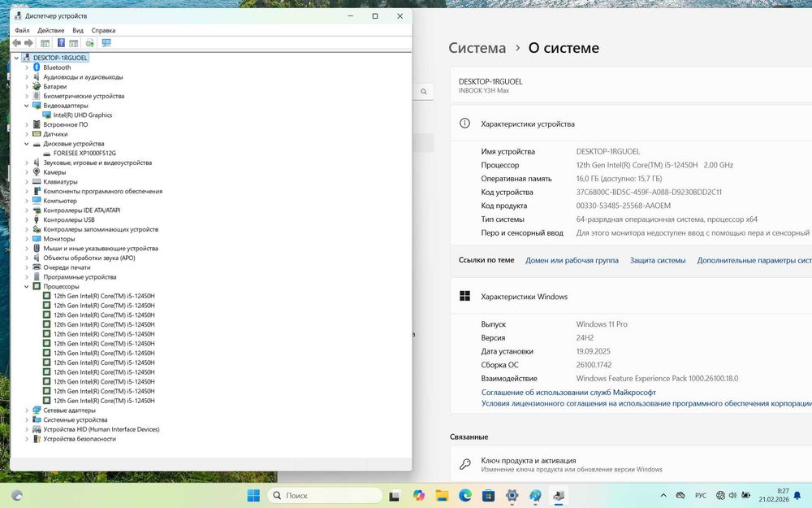Collapse the Процессоры category
Image resolution: width=812 pixels, height=508 pixels.
pos(27,286)
